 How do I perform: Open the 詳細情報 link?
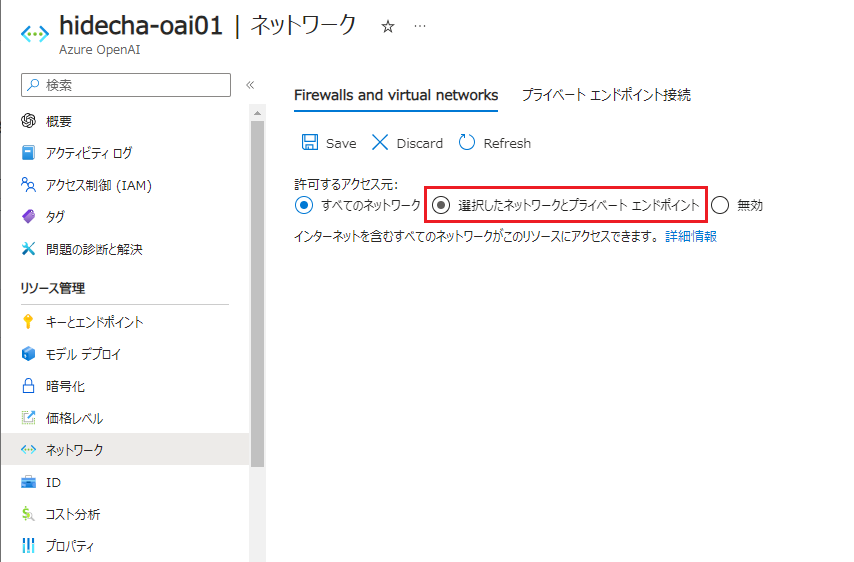tap(691, 236)
